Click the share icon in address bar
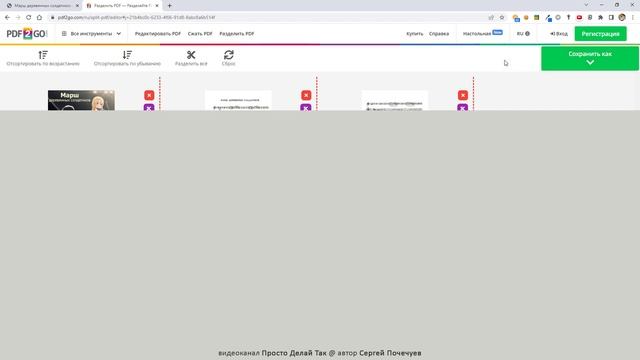The width and height of the screenshot is (640, 360). [491, 18]
